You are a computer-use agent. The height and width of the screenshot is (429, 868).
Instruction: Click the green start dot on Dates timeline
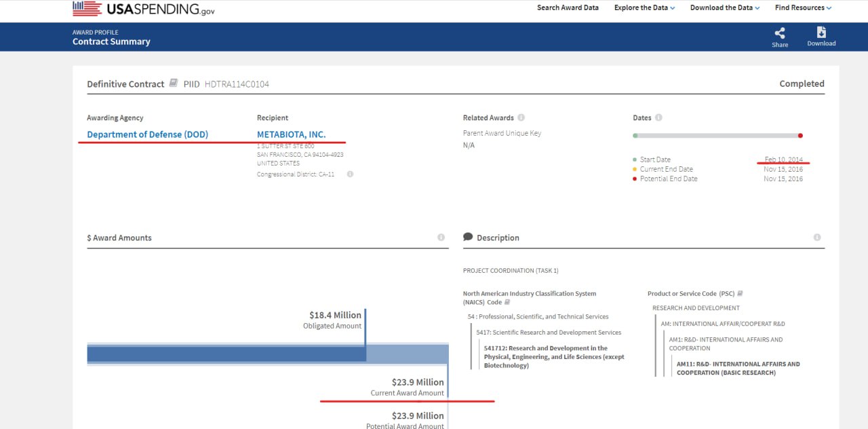(635, 136)
